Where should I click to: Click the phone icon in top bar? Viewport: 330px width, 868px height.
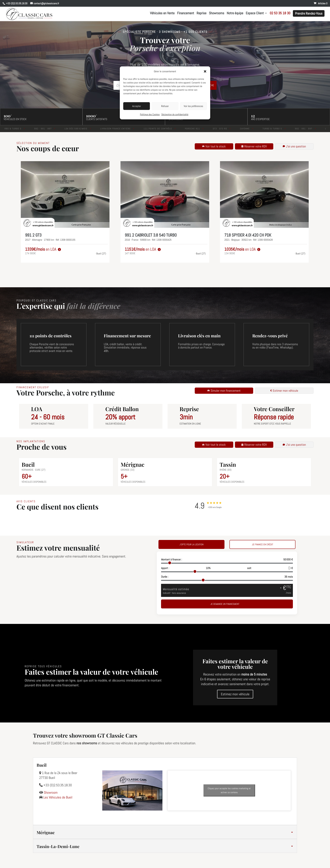point(4,3)
